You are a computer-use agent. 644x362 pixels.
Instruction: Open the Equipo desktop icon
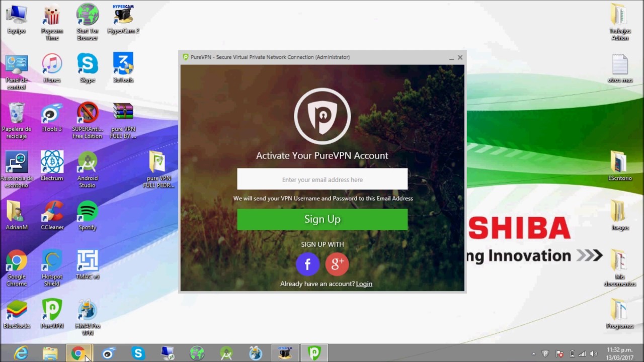coord(17,19)
